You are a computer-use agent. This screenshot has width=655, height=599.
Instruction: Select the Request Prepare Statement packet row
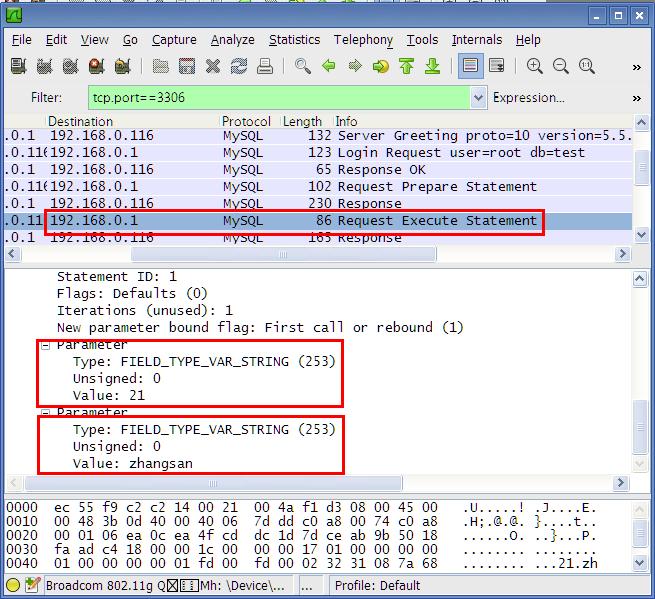[318, 186]
